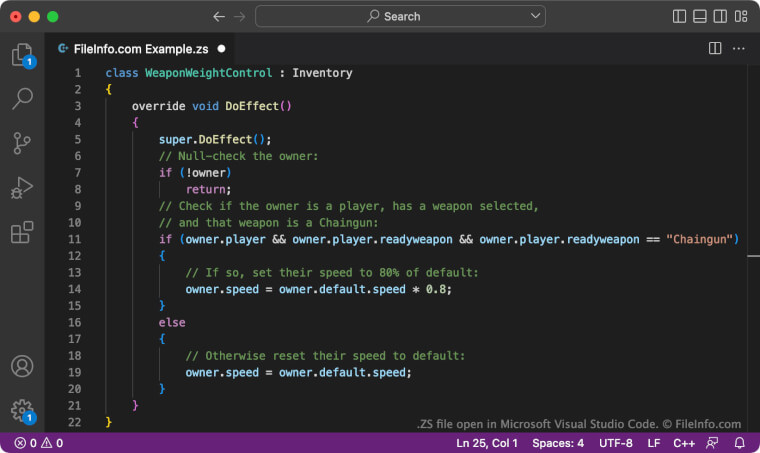
Task: Open the editor More Actions ellipsis menu
Action: [739, 48]
